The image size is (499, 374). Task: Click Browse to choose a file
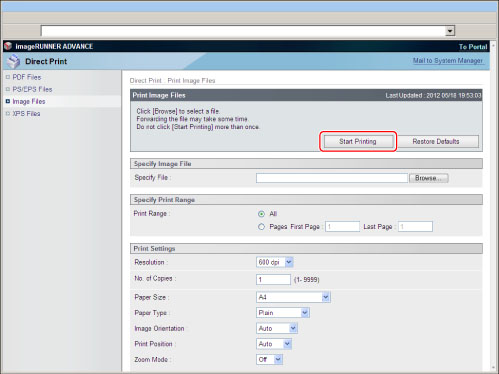(x=428, y=178)
